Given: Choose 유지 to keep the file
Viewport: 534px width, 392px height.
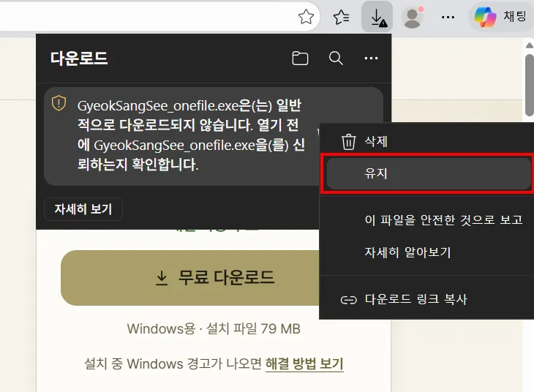Looking at the screenshot, I should tap(429, 173).
